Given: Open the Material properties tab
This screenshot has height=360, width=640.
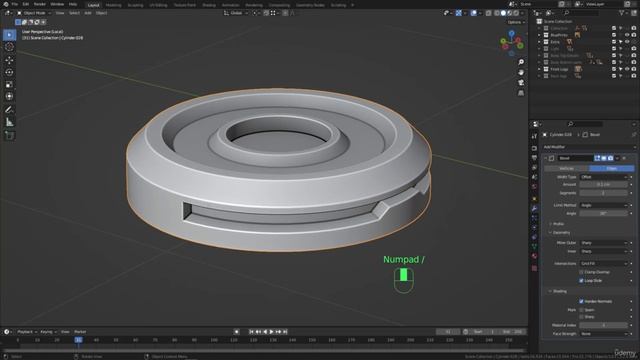Looking at the screenshot, I should [x=534, y=256].
